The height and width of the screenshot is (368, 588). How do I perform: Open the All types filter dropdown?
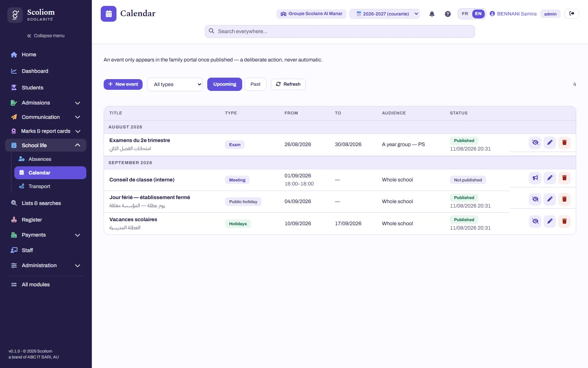click(x=175, y=84)
